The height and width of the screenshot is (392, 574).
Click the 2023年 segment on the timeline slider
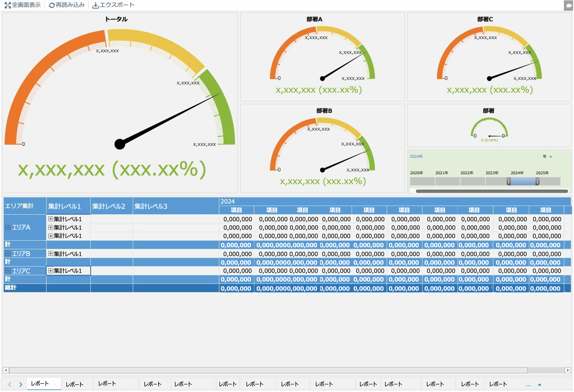pos(496,181)
